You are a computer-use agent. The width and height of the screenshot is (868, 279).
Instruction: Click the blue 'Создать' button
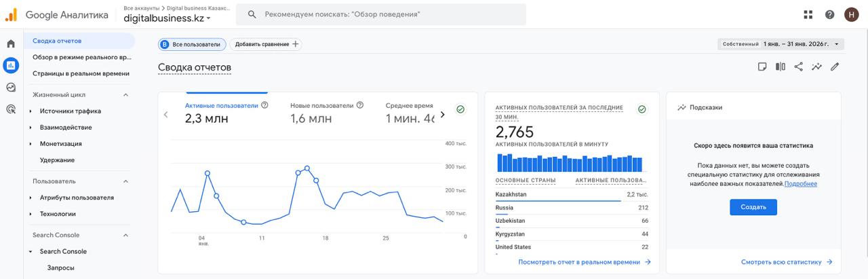click(753, 207)
